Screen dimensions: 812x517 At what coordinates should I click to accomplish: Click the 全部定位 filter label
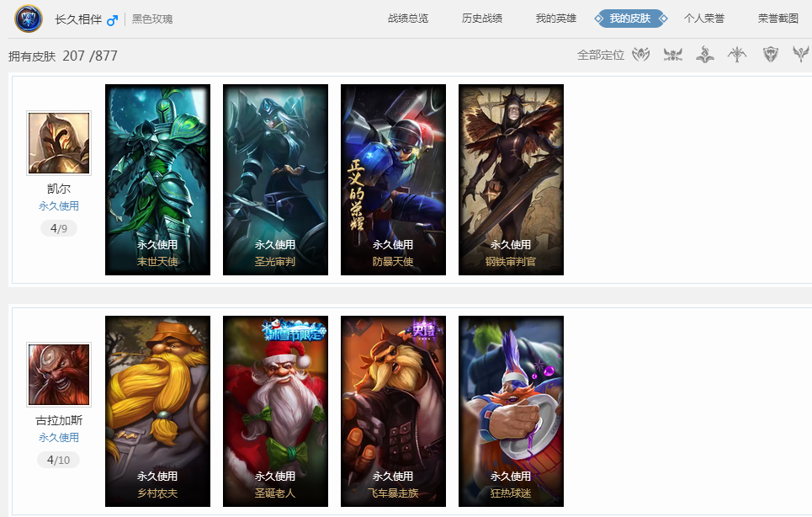pos(601,55)
